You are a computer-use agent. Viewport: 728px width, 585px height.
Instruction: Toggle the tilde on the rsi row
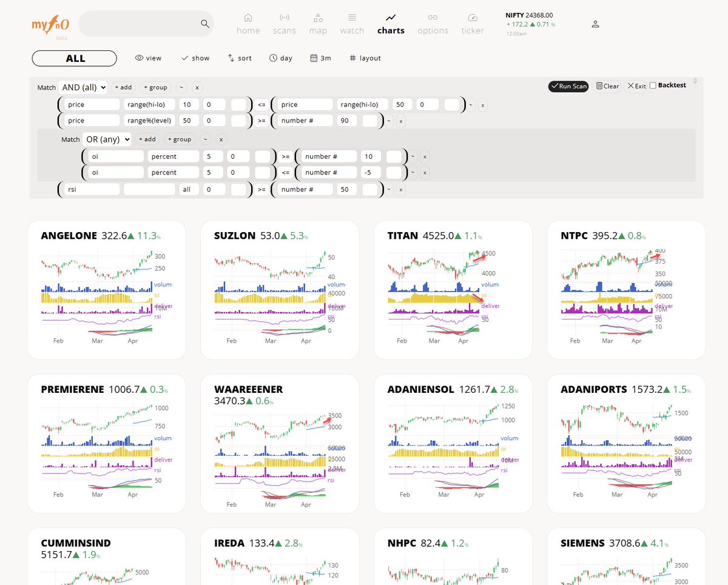tap(389, 190)
